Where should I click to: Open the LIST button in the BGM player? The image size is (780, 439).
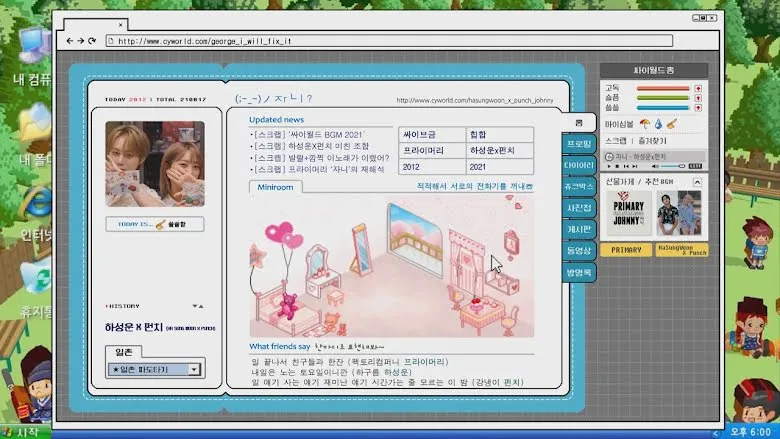coord(695,166)
